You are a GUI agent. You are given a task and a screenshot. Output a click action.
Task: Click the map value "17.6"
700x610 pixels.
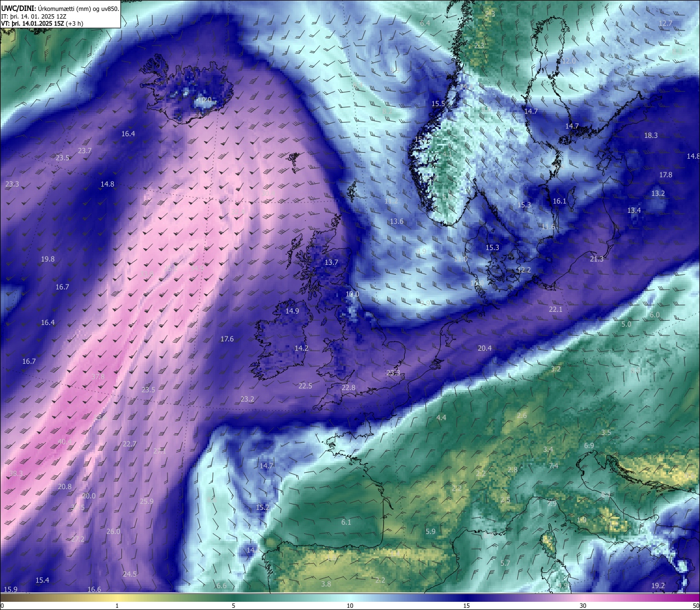click(227, 340)
